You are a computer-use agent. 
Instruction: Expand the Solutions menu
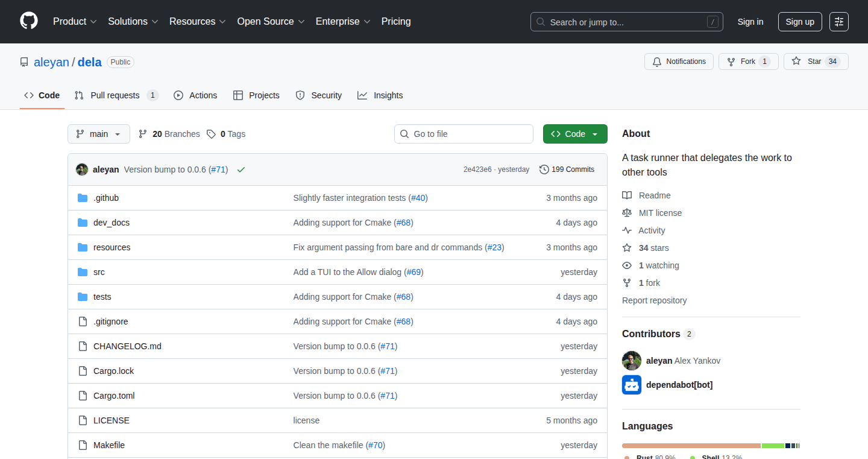tap(133, 21)
